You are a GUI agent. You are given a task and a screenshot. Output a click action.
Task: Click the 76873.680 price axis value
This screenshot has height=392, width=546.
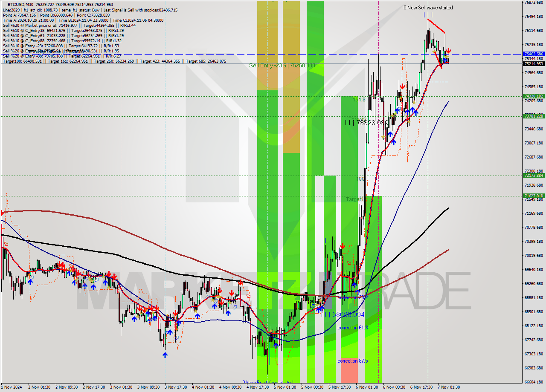(534, 3)
